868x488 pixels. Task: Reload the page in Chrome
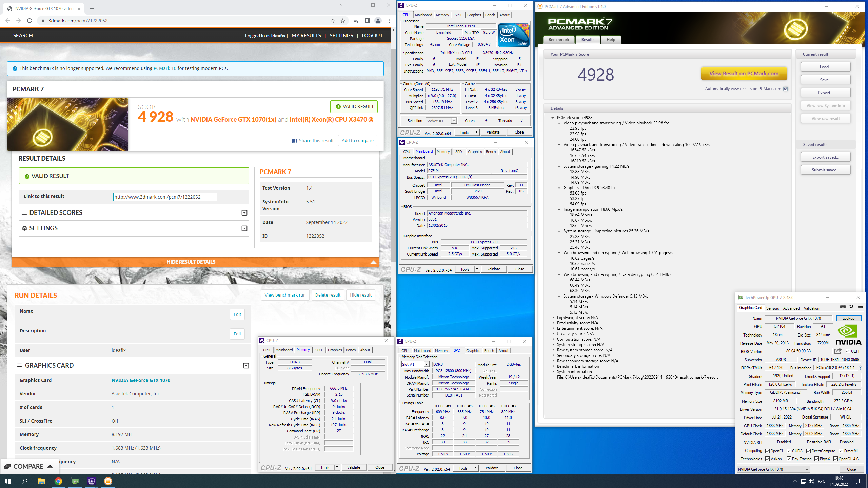tap(29, 21)
